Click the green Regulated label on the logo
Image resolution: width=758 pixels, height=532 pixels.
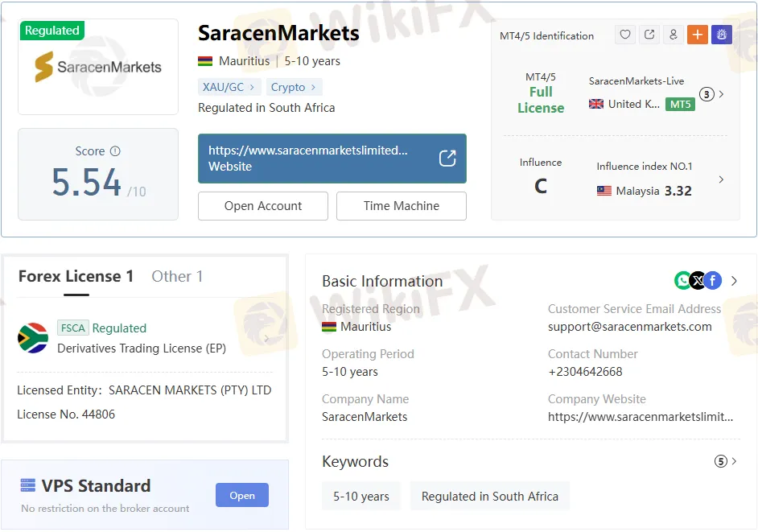tap(52, 31)
